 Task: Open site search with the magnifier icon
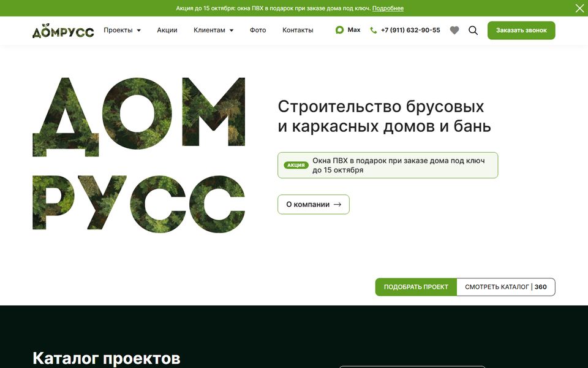point(473,31)
